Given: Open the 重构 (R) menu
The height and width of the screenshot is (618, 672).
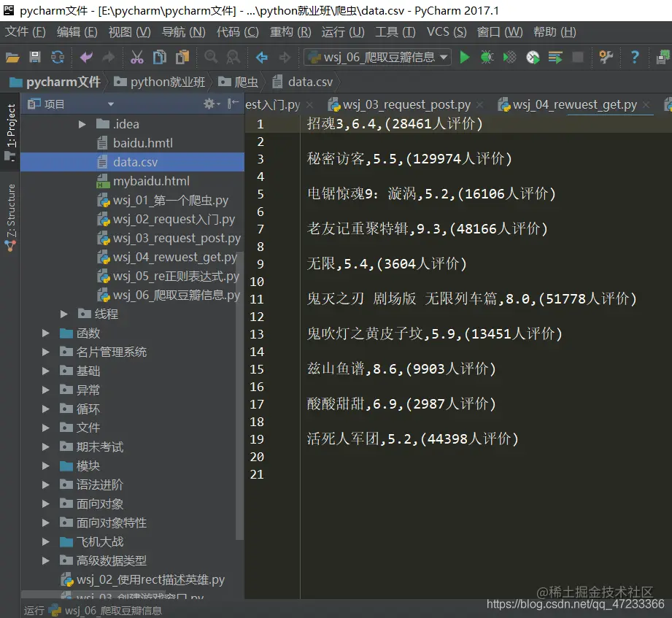Looking at the screenshot, I should pyautogui.click(x=290, y=32).
